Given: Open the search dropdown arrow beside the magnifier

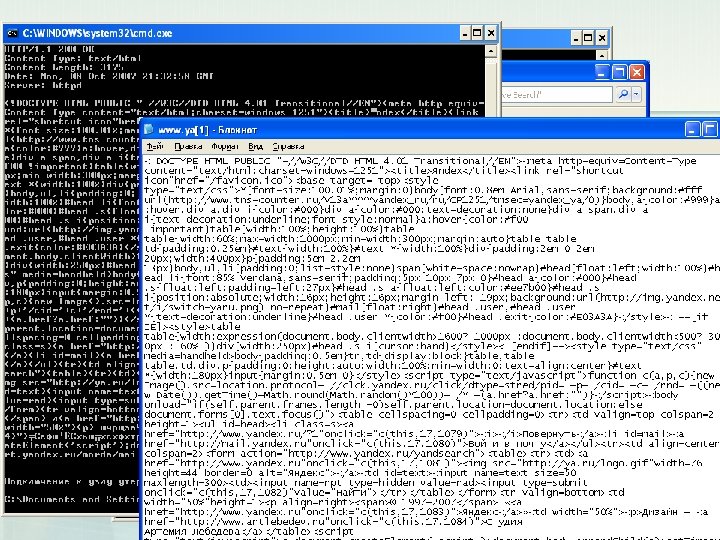Looking at the screenshot, I should 636,94.
